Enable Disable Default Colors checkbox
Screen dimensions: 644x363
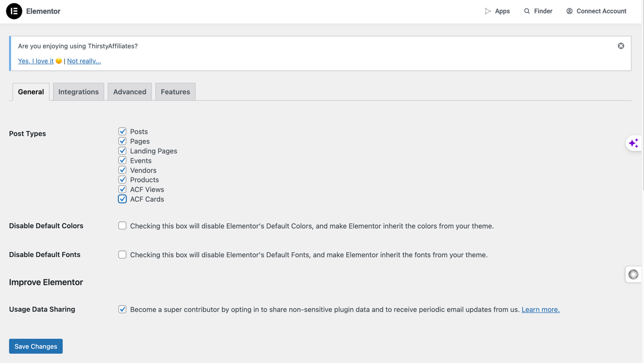[122, 226]
